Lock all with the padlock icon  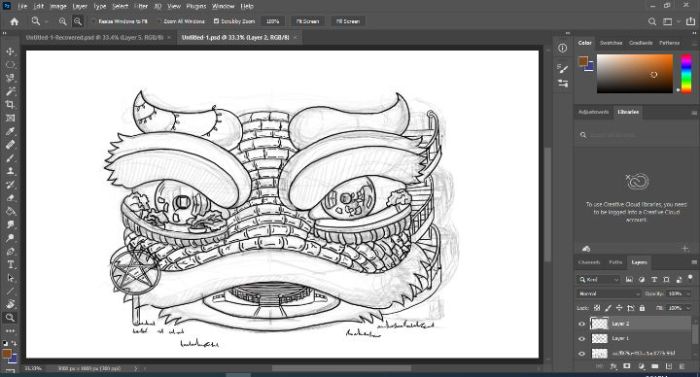pyautogui.click(x=642, y=308)
